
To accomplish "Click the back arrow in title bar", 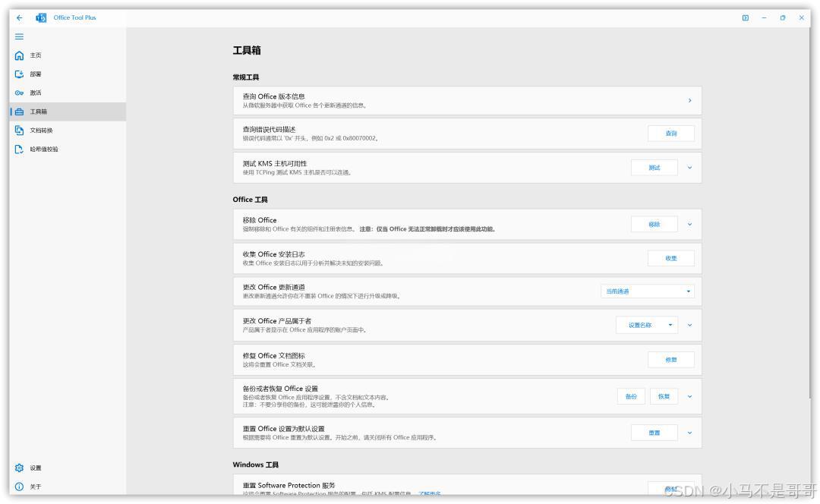I will 19,17.
